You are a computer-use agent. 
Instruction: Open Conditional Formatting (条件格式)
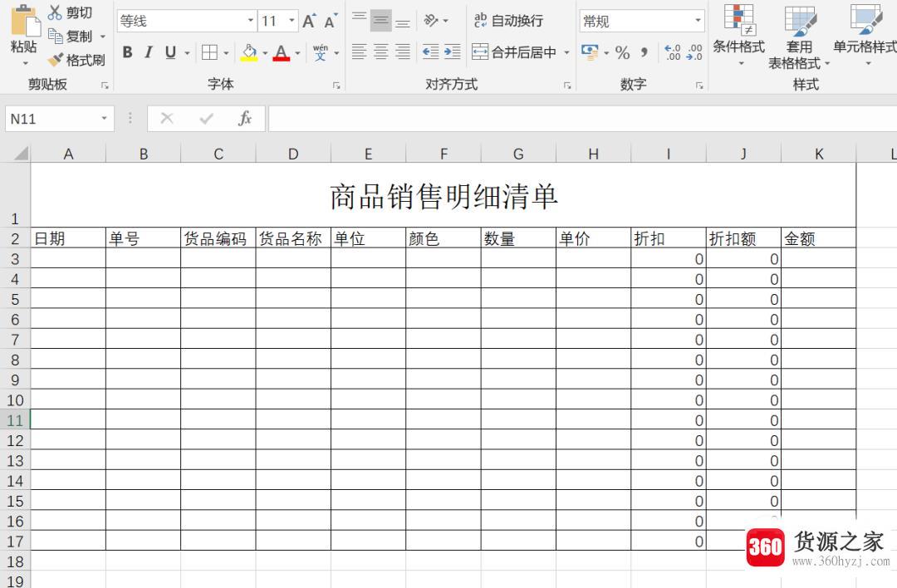point(738,34)
